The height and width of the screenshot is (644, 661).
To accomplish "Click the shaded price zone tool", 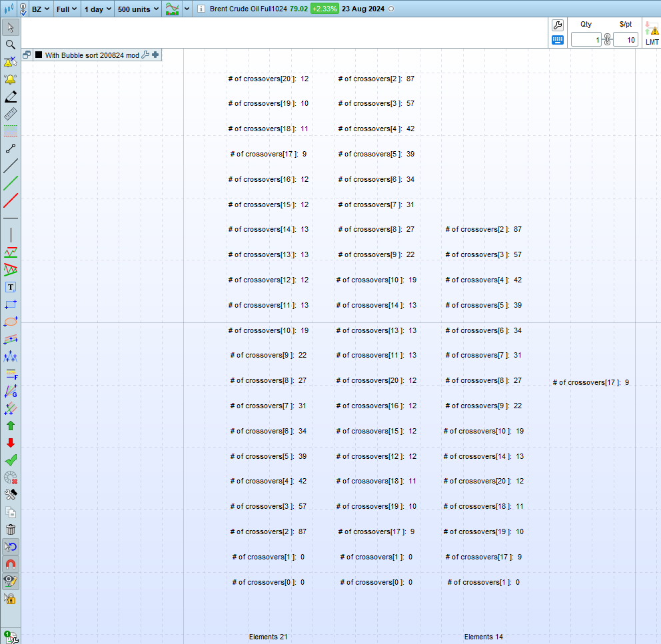I will (11, 131).
